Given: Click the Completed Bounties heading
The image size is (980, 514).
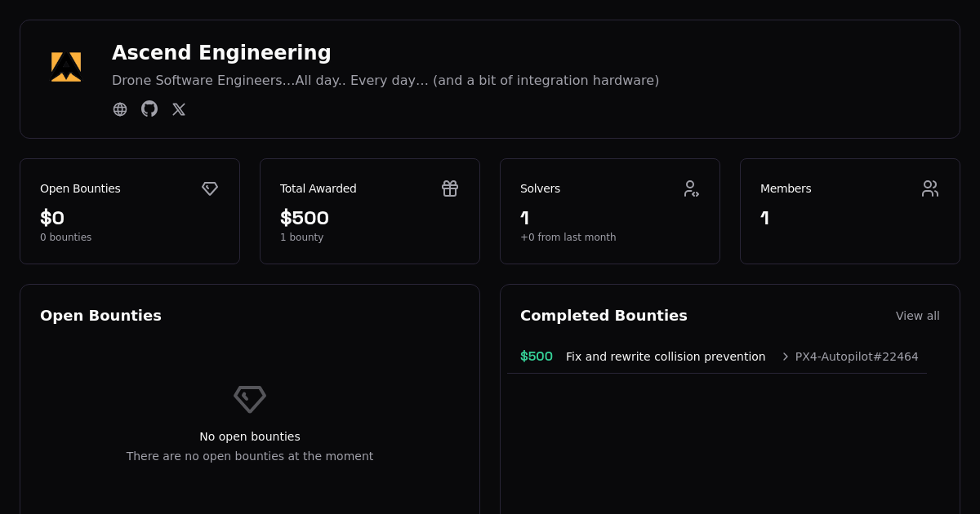Looking at the screenshot, I should pyautogui.click(x=604, y=315).
